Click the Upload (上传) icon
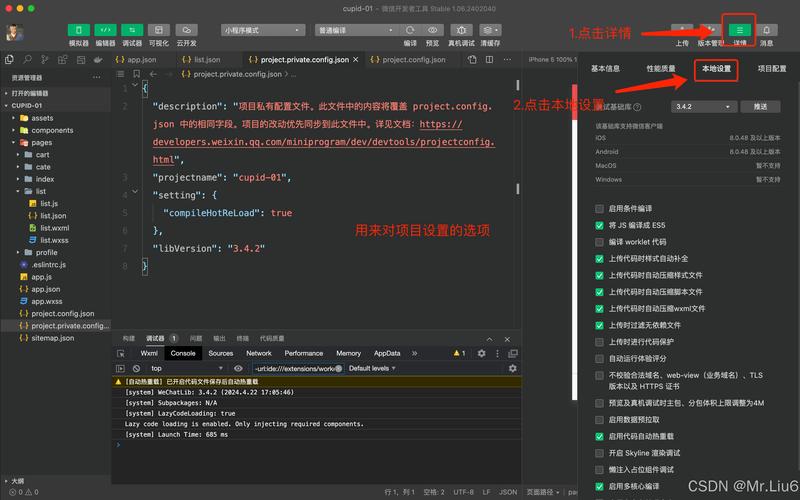Viewport: 800px width, 500px height. [x=682, y=30]
